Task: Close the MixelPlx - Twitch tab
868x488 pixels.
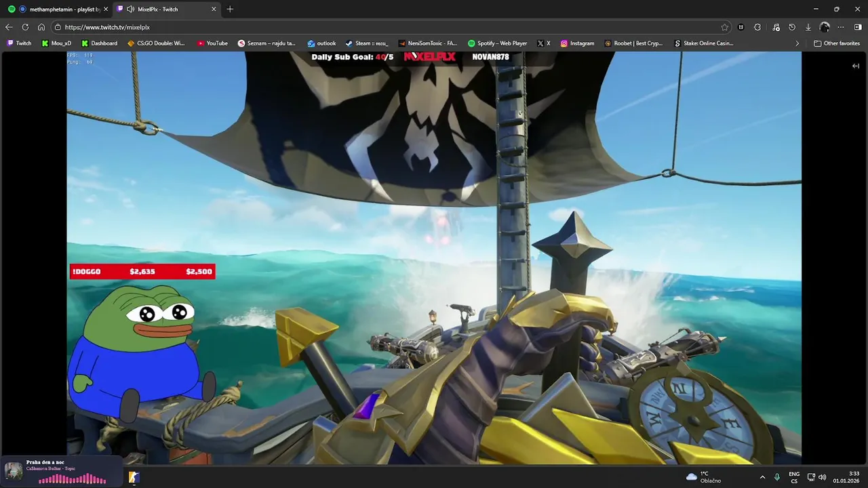Action: [x=214, y=9]
